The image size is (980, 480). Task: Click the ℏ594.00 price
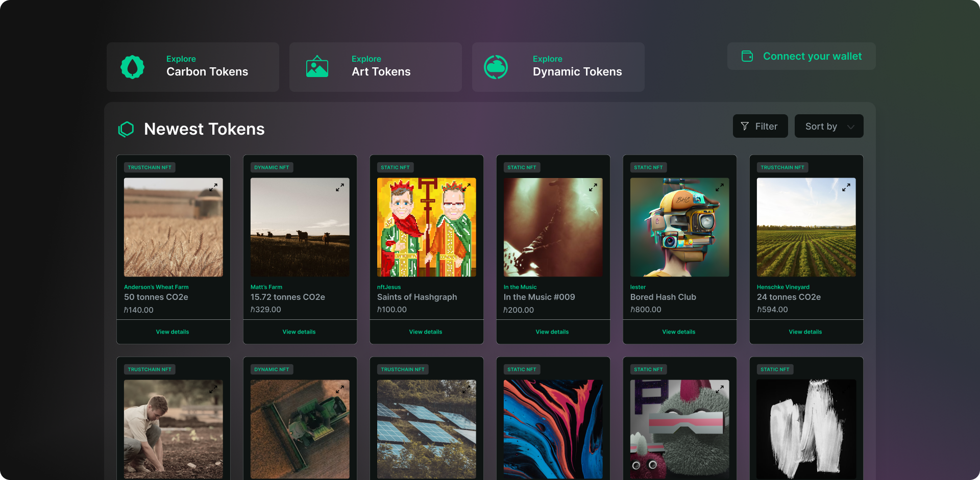pos(772,310)
